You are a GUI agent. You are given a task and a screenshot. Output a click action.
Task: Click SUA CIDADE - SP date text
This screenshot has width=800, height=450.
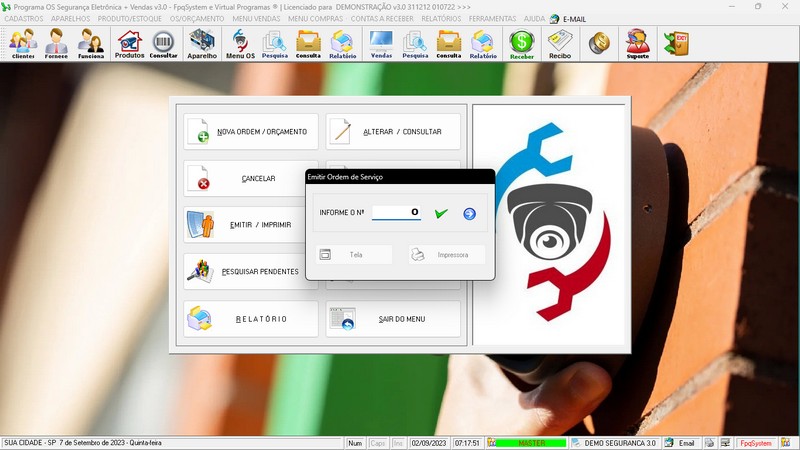point(83,443)
